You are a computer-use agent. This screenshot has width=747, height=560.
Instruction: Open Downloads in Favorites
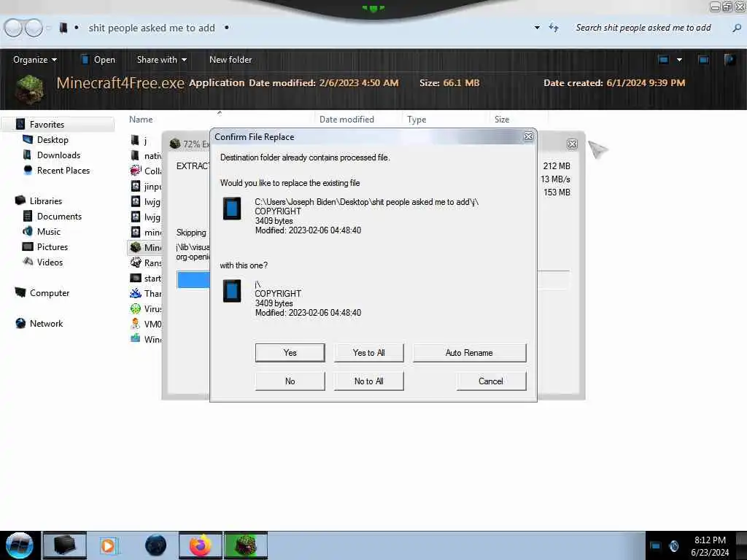tap(58, 155)
